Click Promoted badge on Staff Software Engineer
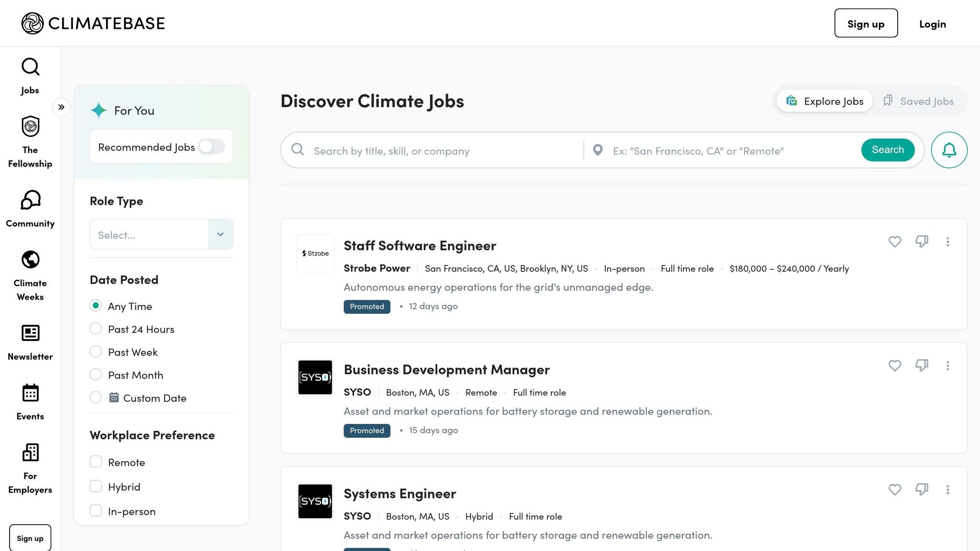Screen dimensions: 980x551 point(367,307)
